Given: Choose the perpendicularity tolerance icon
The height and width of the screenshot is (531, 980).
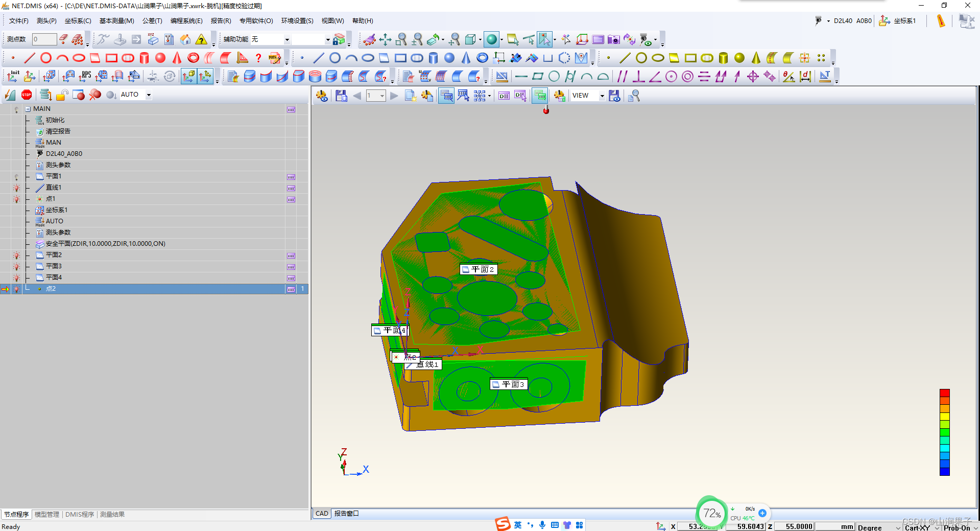Looking at the screenshot, I should [638, 76].
